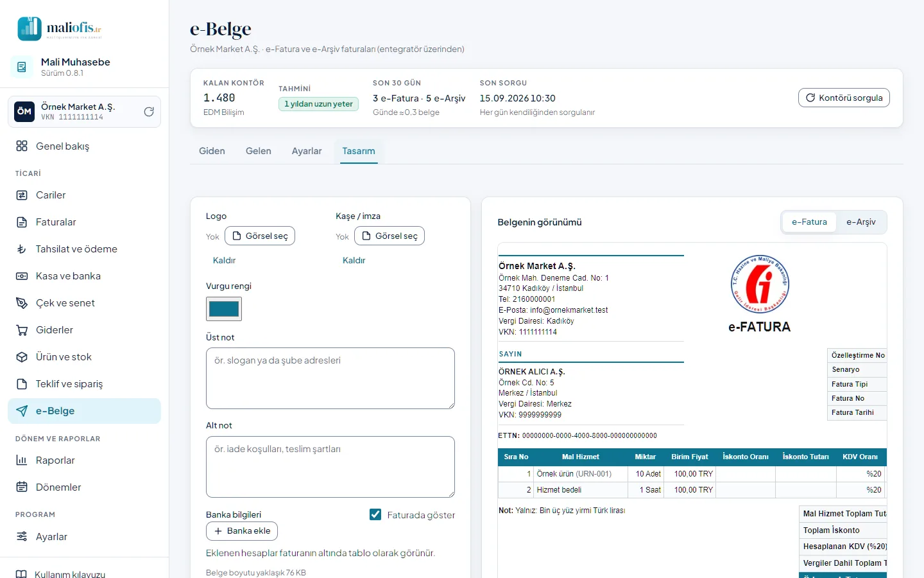Viewport: 924px width, 578px height.
Task: Open Genel bakış dashboard icon
Action: point(22,146)
